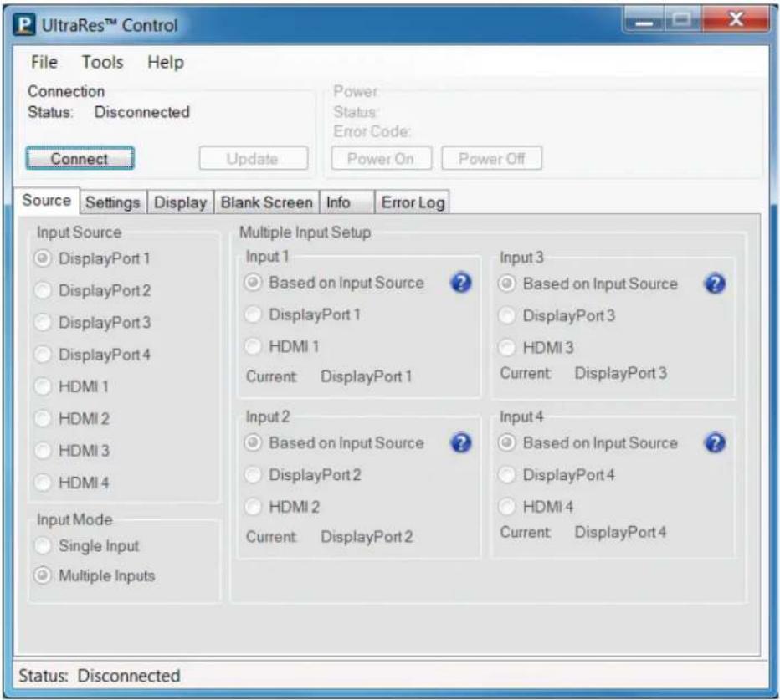Click the 'Error Code:' label in Power group
780x700 pixels.
(x=372, y=132)
